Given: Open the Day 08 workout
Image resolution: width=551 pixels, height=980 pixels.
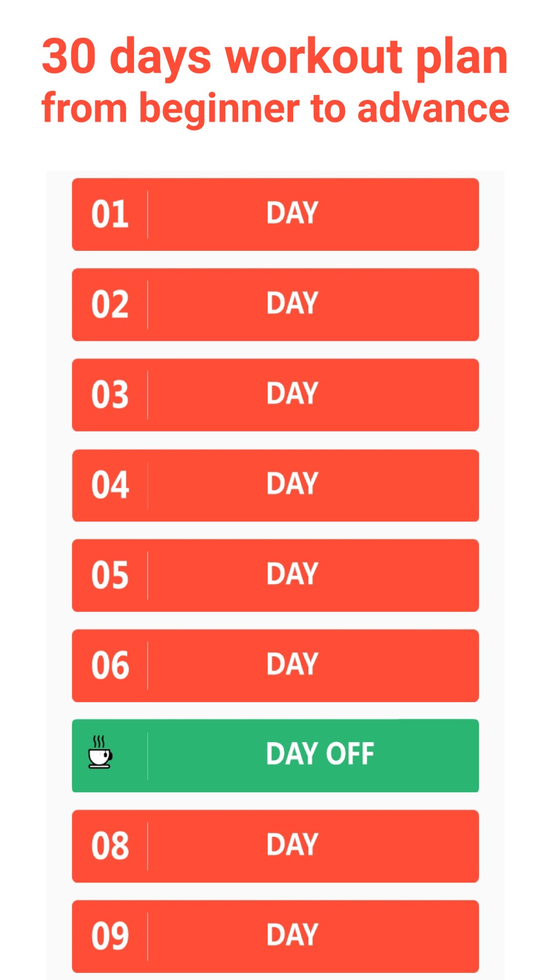Looking at the screenshot, I should tap(275, 846).
